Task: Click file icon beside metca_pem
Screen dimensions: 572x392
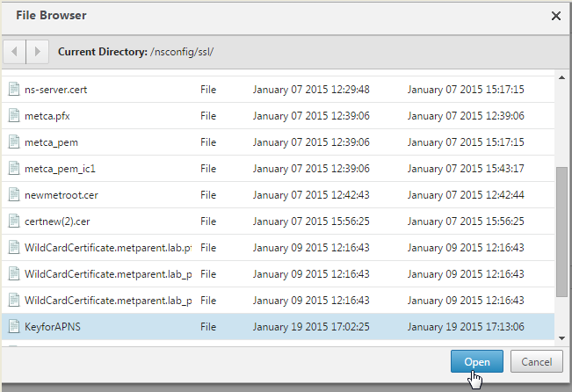Action: click(x=13, y=142)
